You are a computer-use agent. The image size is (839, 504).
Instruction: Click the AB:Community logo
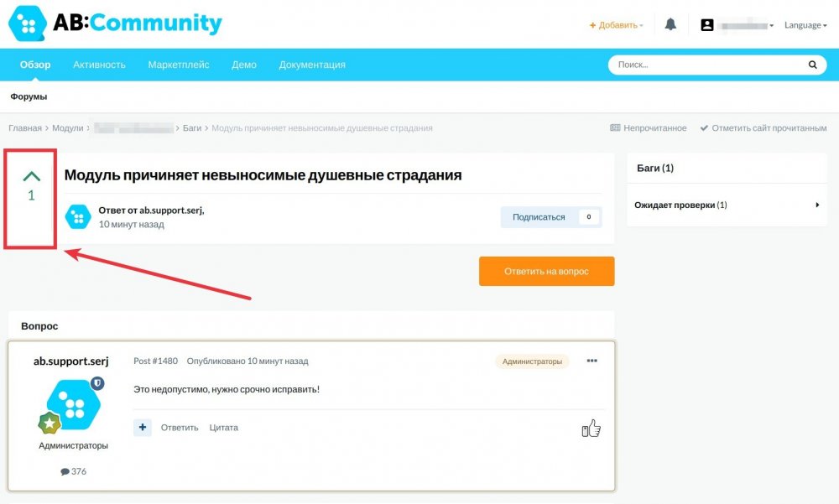click(115, 23)
